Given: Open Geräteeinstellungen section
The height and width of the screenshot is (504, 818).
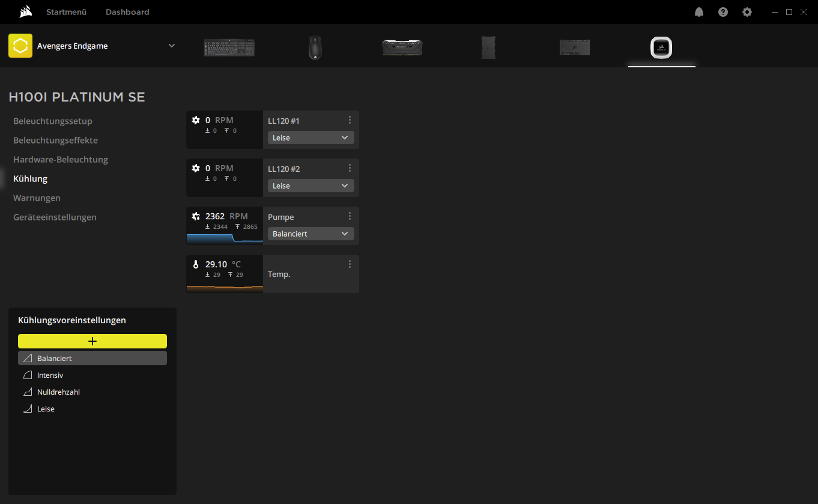Looking at the screenshot, I should click(55, 217).
